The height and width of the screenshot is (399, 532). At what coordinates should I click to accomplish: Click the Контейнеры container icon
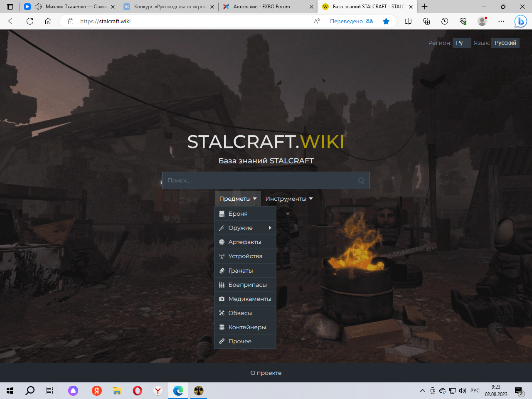pyautogui.click(x=222, y=327)
